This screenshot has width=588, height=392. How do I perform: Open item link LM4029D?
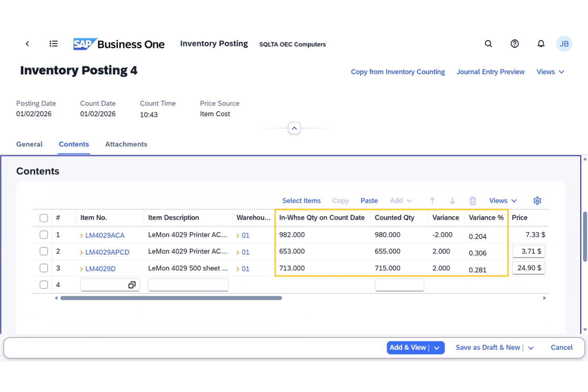point(101,269)
